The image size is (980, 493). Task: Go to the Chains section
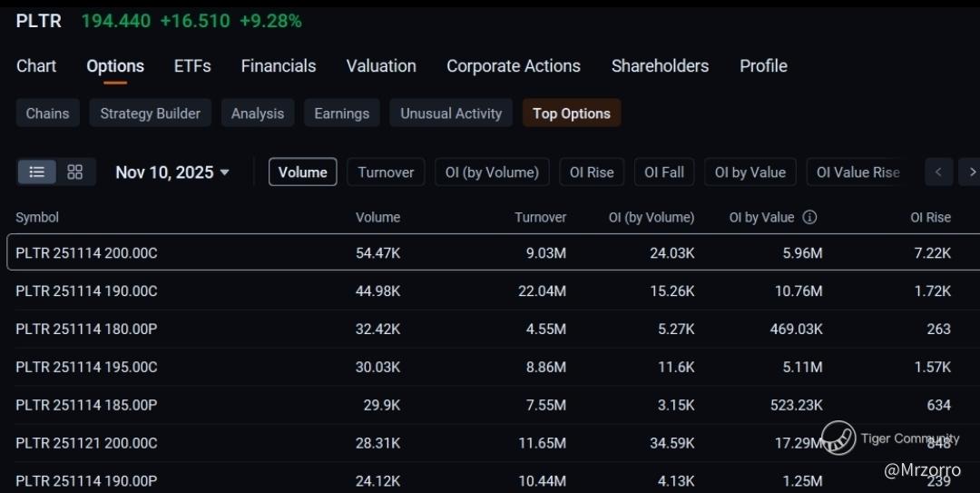pos(47,113)
